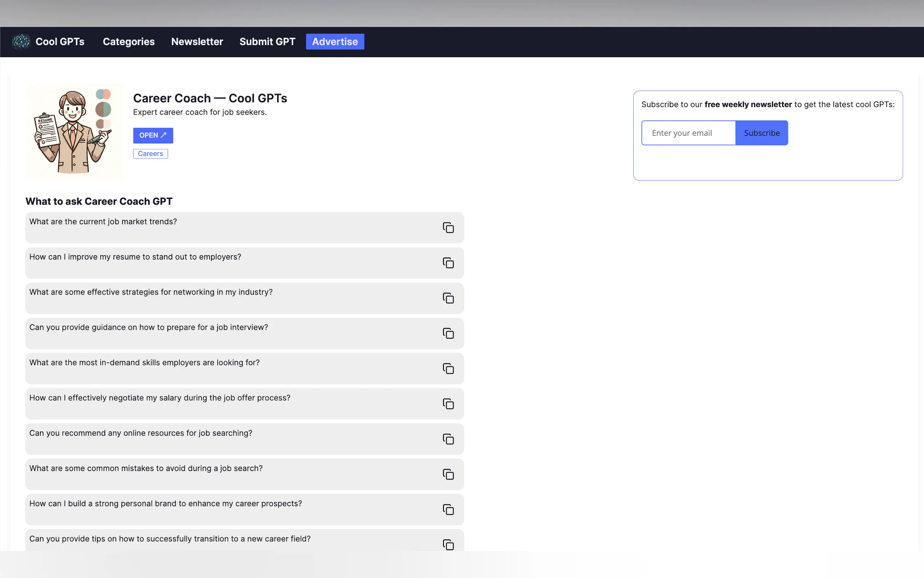Click the Career Coach illustration thumbnail
This screenshot has height=578, width=924.
(x=74, y=132)
